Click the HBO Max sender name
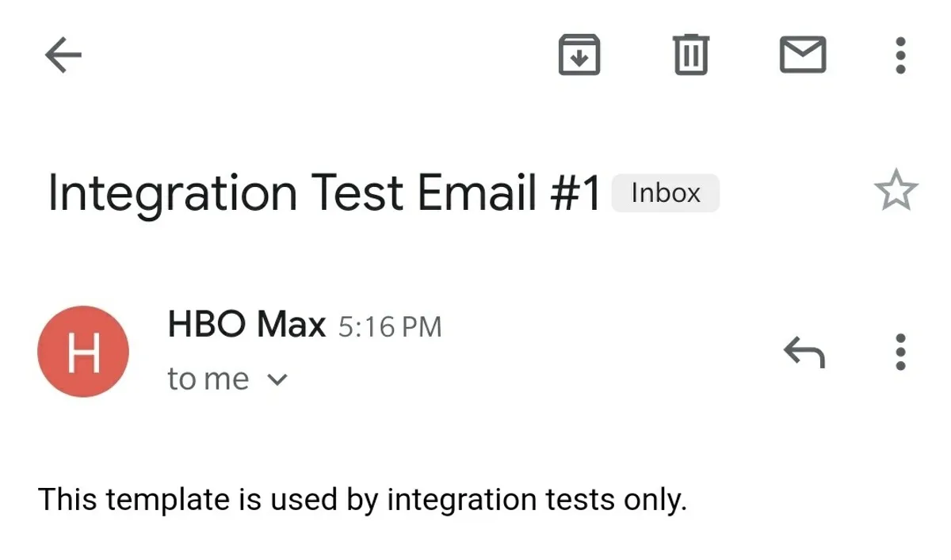Viewport: 951px width, 560px height. point(246,325)
